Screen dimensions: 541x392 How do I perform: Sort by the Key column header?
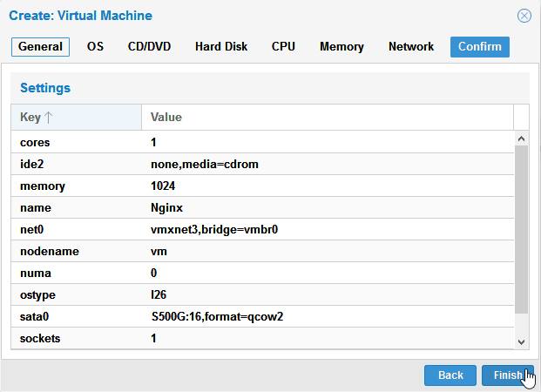pos(76,118)
